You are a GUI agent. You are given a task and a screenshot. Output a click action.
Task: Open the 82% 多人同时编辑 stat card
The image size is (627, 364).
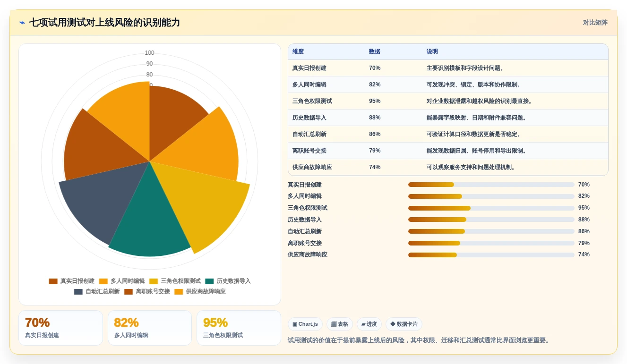click(150, 328)
